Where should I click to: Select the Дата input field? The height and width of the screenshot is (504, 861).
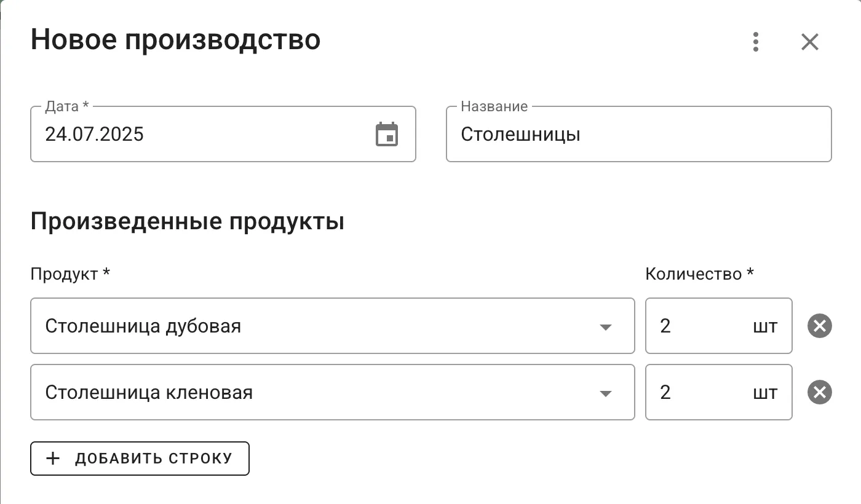pyautogui.click(x=184, y=134)
